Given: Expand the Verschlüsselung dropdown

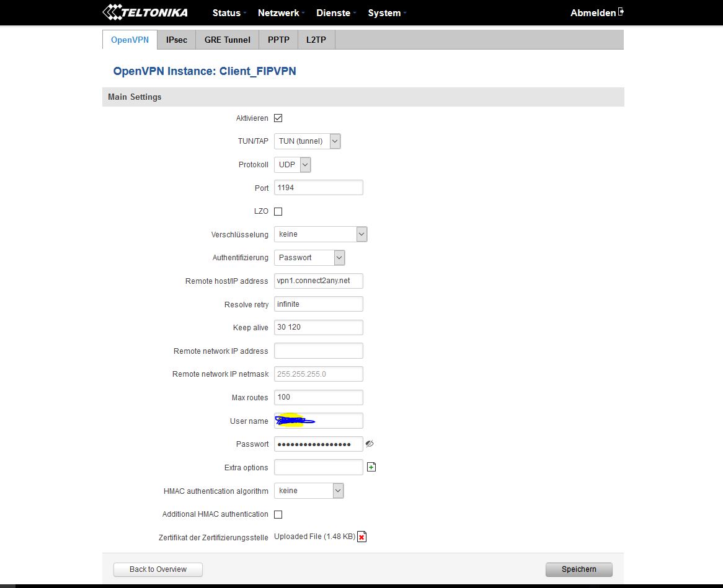Looking at the screenshot, I should (321, 234).
